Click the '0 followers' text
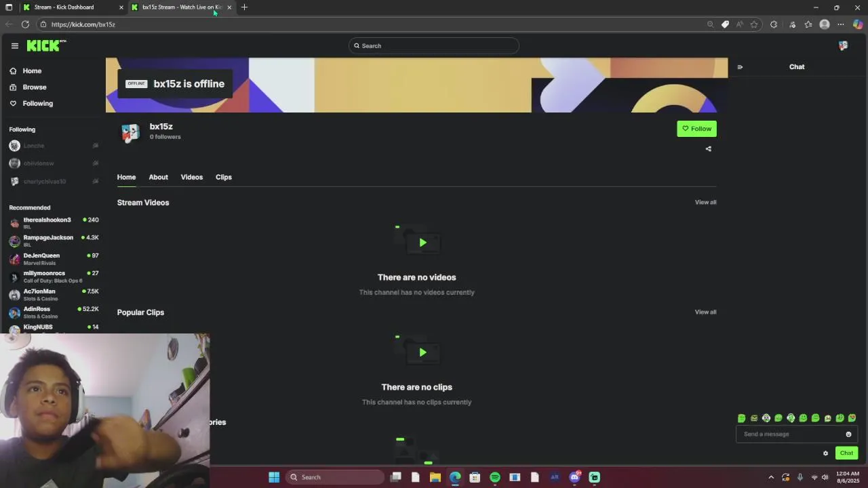The height and width of the screenshot is (488, 868). (165, 137)
